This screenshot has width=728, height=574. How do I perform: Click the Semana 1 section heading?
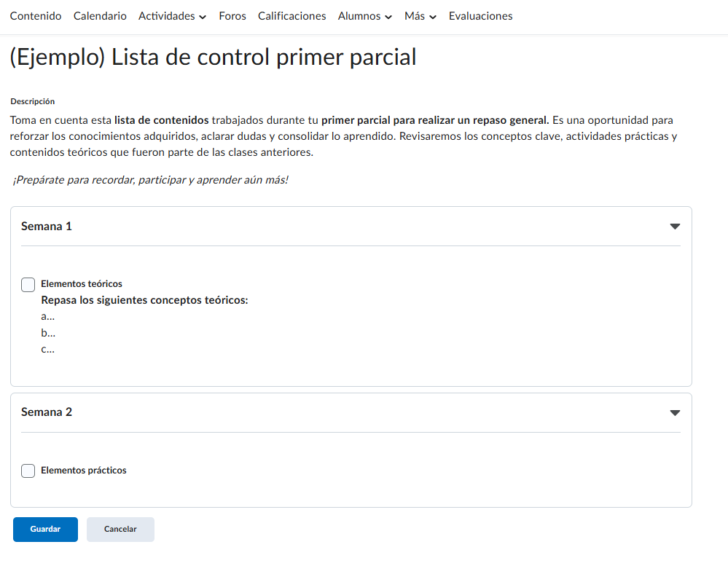click(x=47, y=227)
